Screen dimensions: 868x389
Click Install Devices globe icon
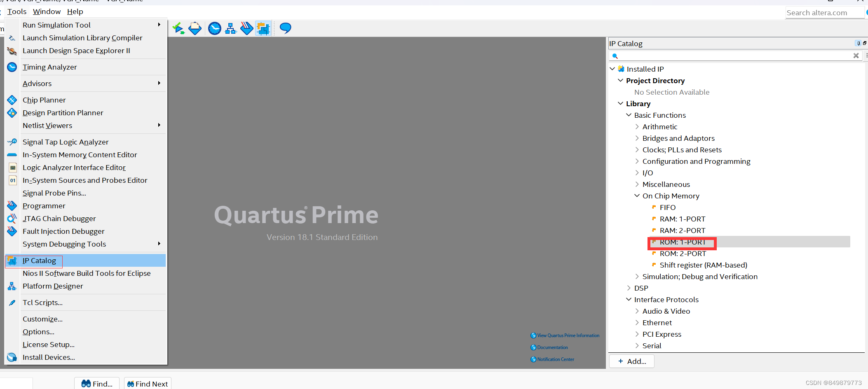12,357
